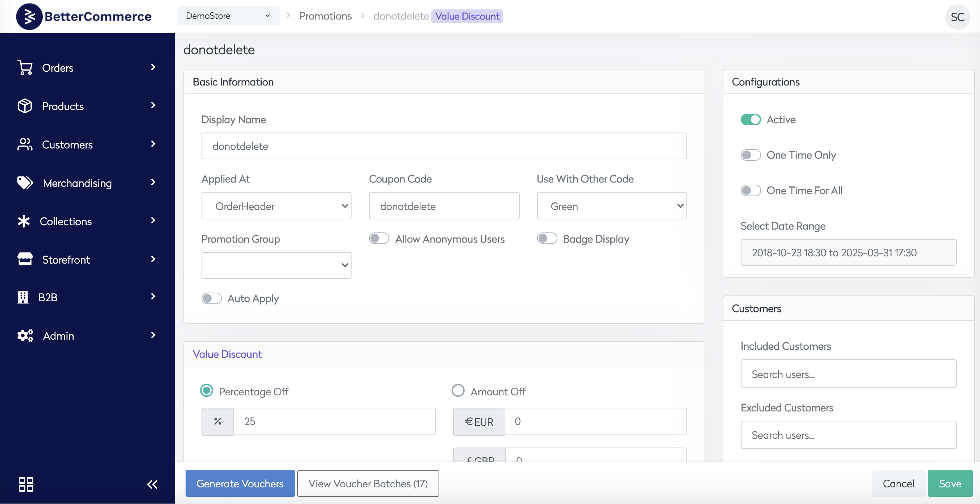
Task: Click the B2B building icon
Action: 23,297
